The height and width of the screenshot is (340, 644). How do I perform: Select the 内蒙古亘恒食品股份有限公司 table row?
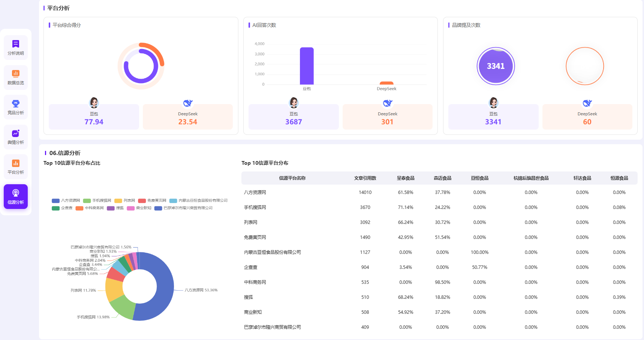(x=439, y=252)
